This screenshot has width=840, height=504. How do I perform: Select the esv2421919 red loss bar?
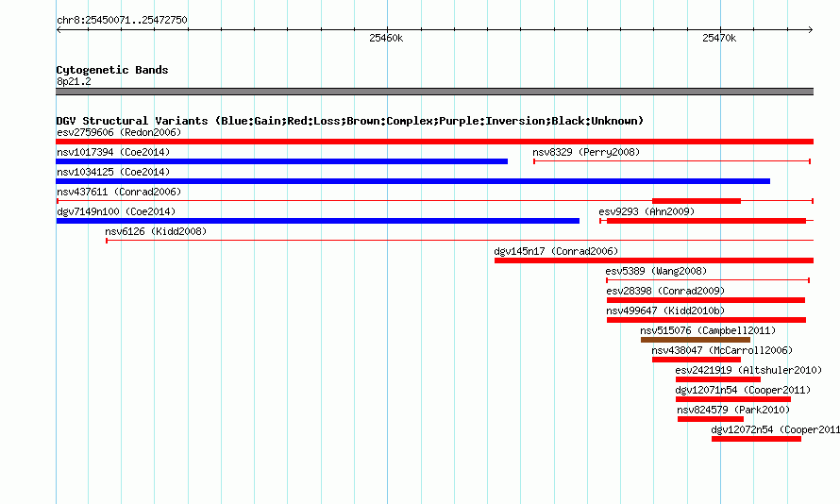(x=718, y=379)
